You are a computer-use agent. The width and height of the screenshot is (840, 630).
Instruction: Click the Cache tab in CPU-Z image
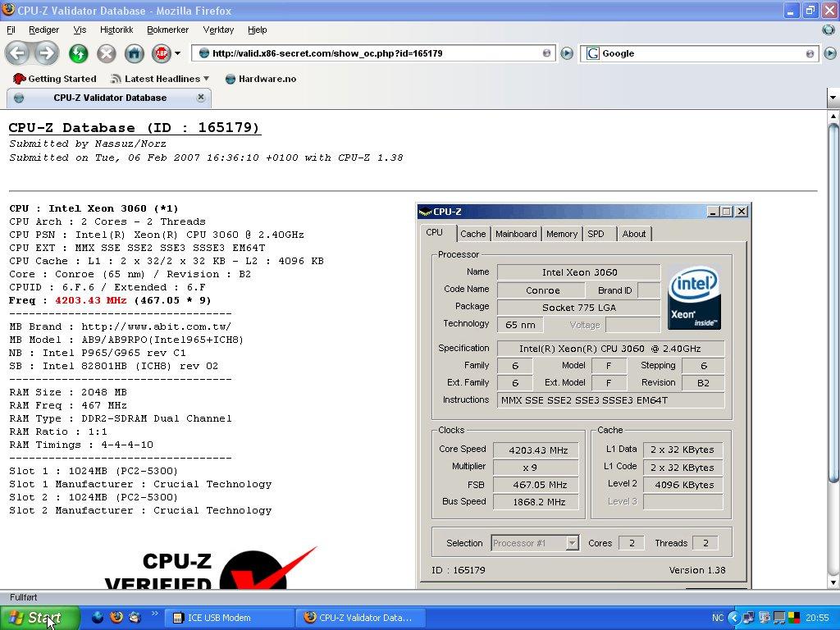(x=473, y=234)
